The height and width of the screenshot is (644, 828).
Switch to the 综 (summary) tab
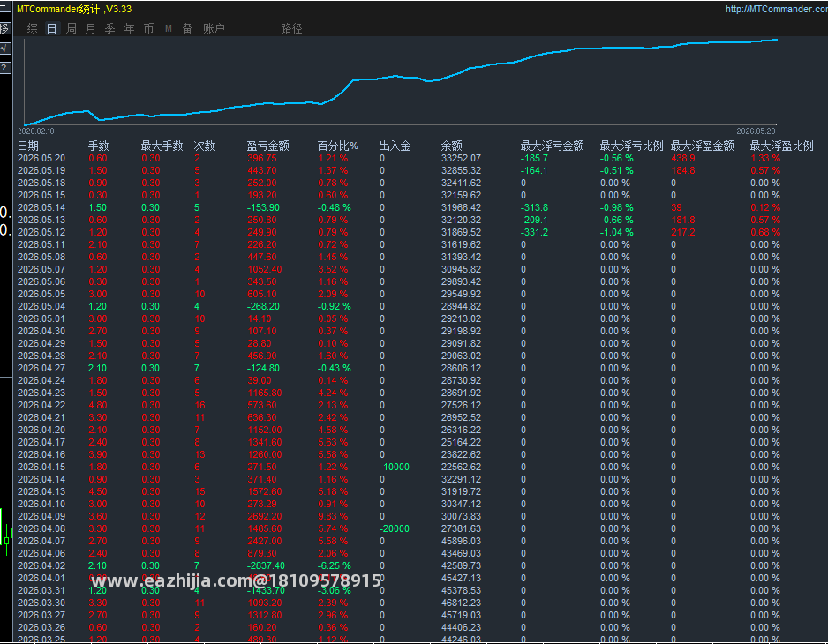click(32, 28)
